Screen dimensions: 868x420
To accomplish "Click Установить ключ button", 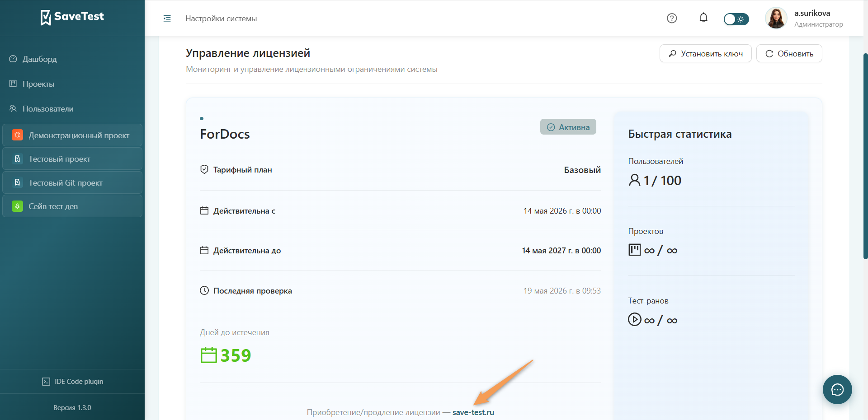I will (705, 53).
